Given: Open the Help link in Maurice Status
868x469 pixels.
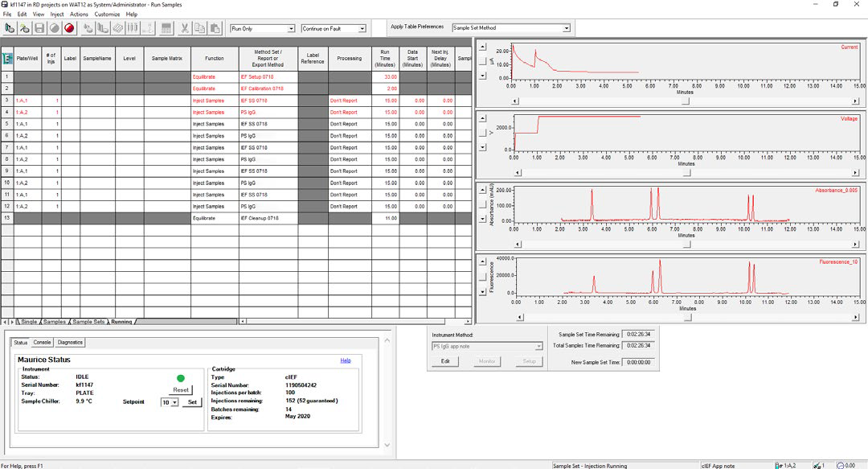Looking at the screenshot, I should [x=346, y=360].
